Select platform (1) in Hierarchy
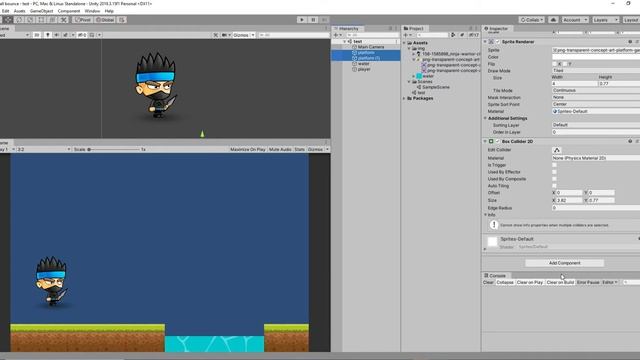This screenshot has height=360, width=640. pos(369,58)
